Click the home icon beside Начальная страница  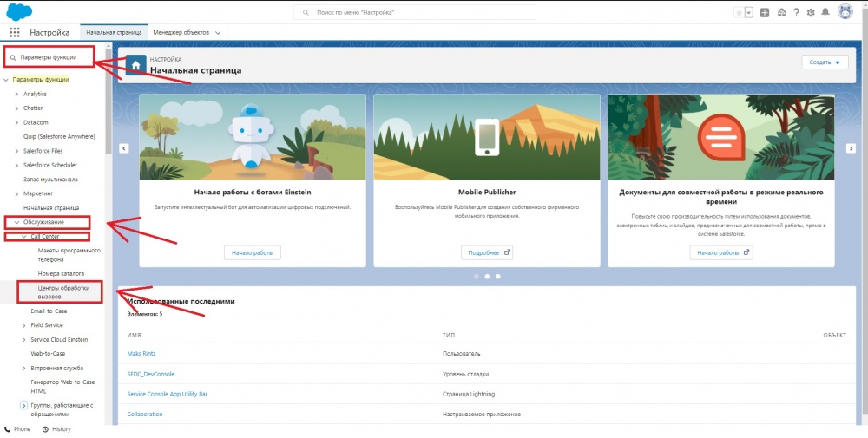[135, 65]
